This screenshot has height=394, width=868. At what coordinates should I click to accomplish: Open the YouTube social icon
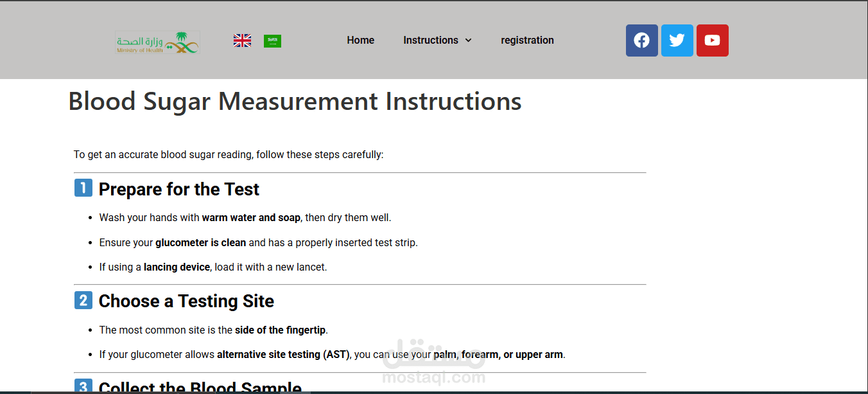coord(712,40)
